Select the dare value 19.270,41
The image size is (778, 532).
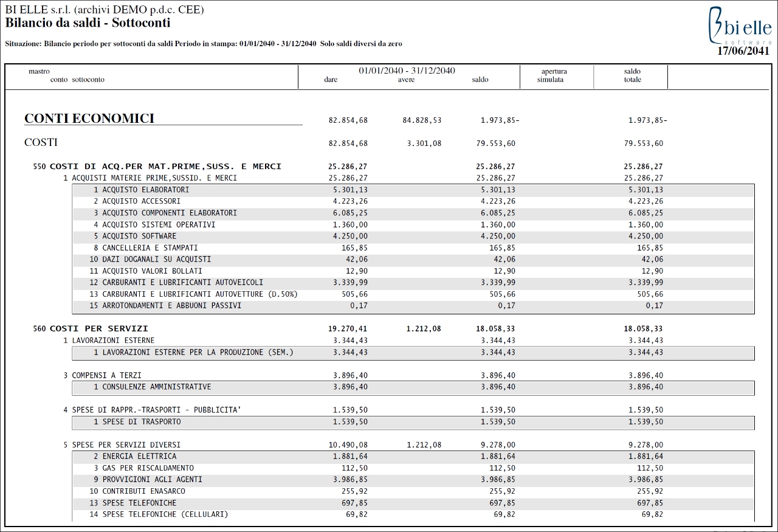[348, 329]
